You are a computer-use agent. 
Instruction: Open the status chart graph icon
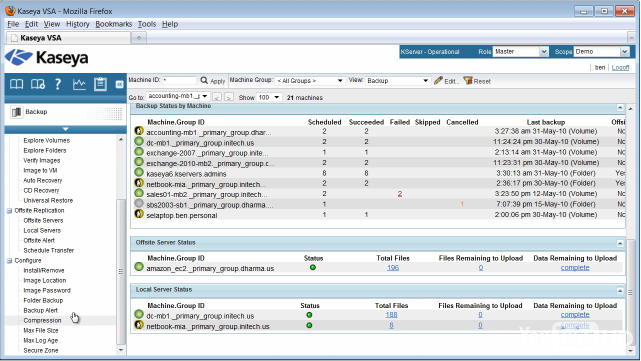point(79,84)
